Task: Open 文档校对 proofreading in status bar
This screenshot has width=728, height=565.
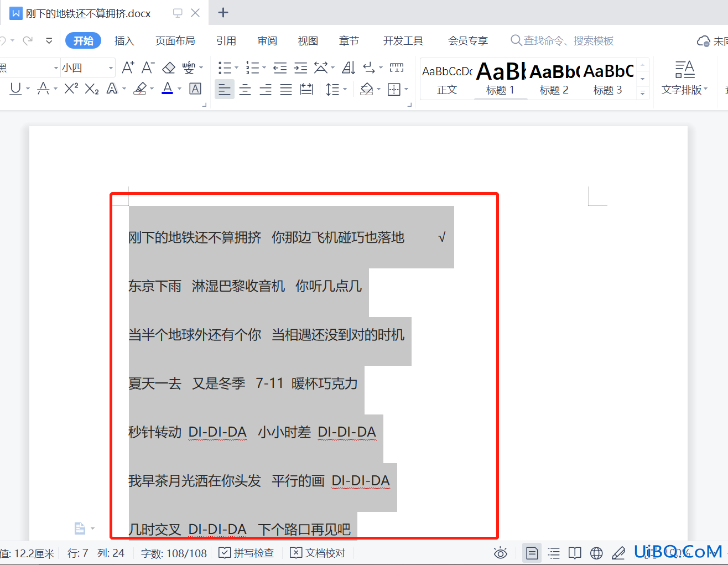Action: tap(318, 553)
